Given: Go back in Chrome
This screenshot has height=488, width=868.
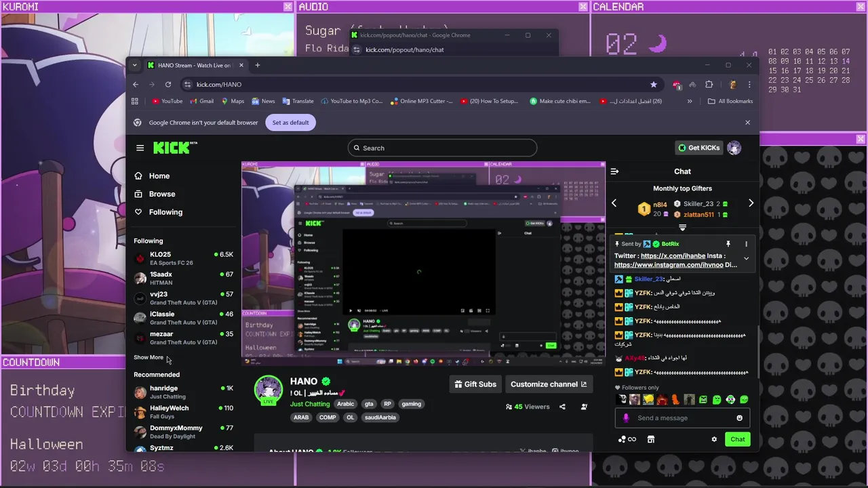Looking at the screenshot, I should click(136, 85).
